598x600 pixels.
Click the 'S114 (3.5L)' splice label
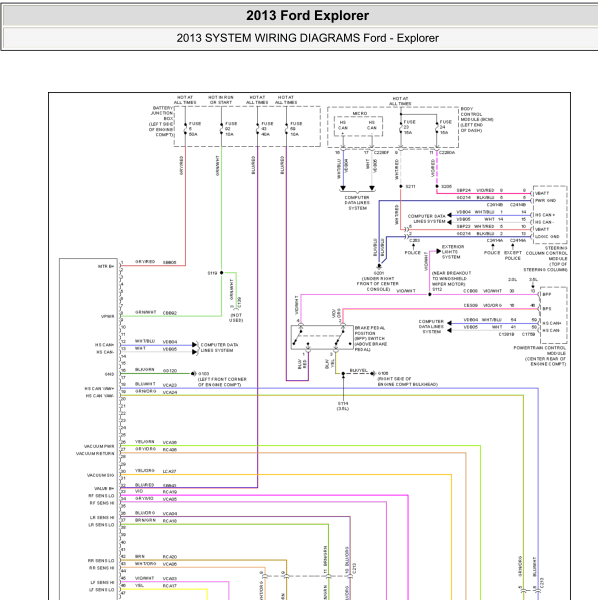342,406
